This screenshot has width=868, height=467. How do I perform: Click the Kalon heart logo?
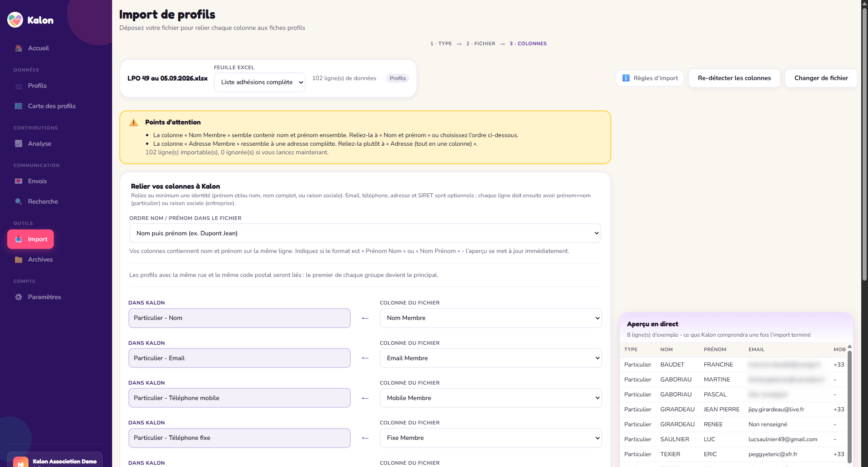pos(15,20)
